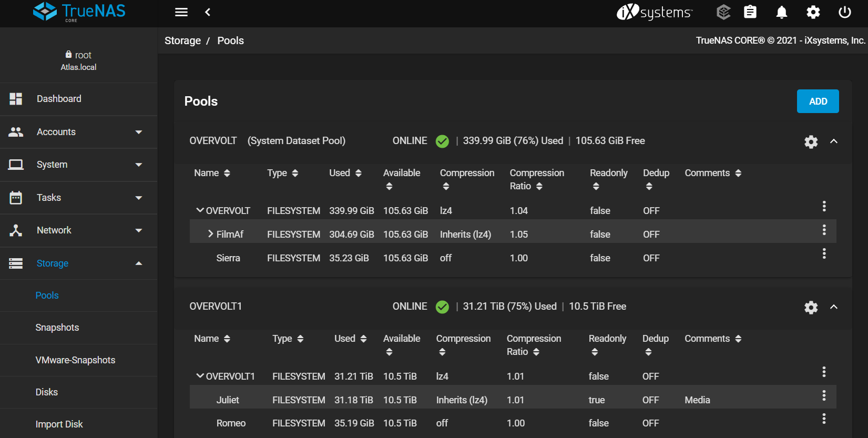Open the task manager clipboard icon
The width and height of the screenshot is (868, 438).
click(750, 12)
